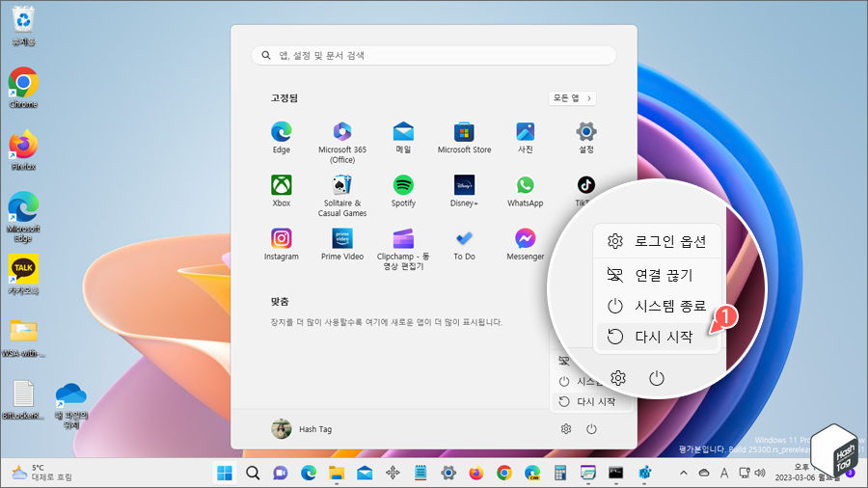Viewport: 868px width, 488px height.
Task: Launch Spotify from pinned apps
Action: pos(403,191)
